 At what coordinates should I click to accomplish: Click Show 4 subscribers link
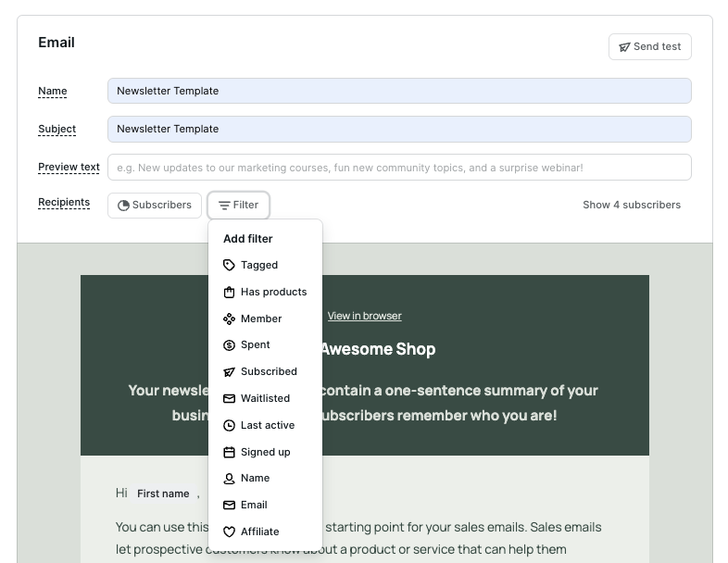click(x=632, y=206)
